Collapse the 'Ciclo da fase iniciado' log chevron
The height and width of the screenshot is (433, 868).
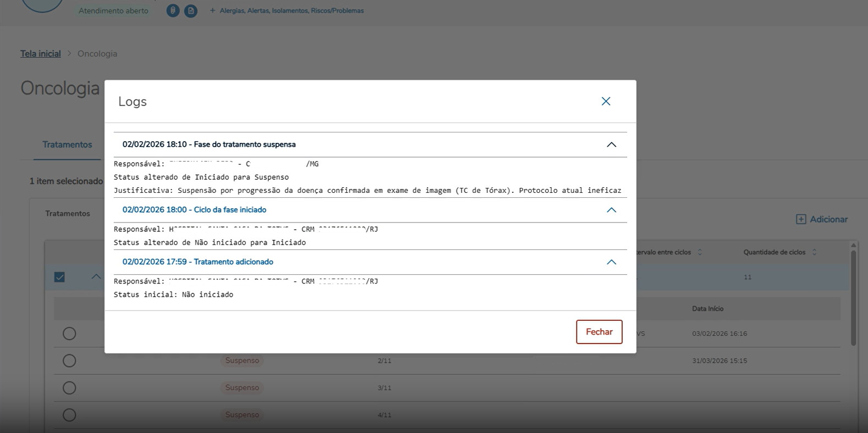click(x=611, y=210)
